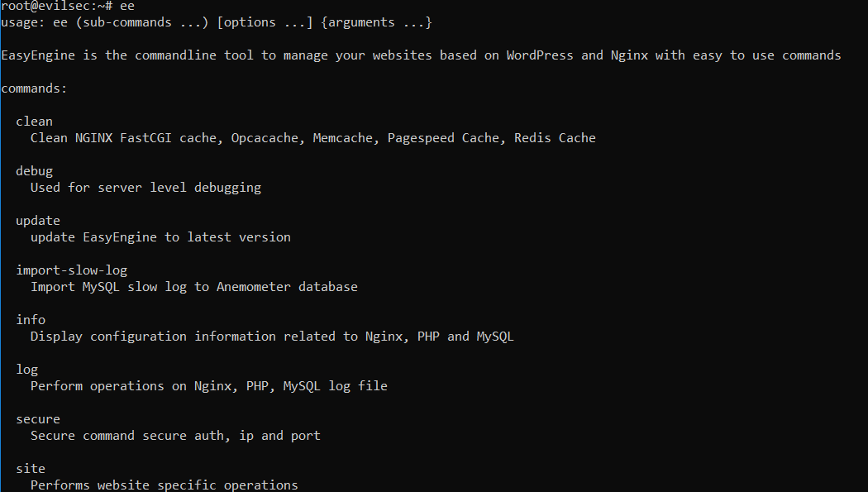This screenshot has width=868, height=492.
Task: Click the 'site' command name
Action: click(31, 469)
